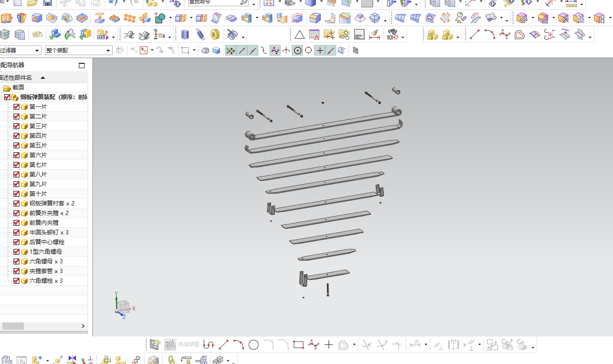The height and width of the screenshot is (364, 613).
Task: Click the Open folder icon
Action: pyautogui.click(x=32, y=3)
